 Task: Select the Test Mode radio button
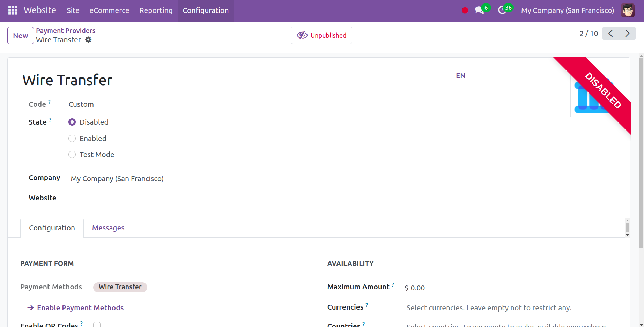72,155
